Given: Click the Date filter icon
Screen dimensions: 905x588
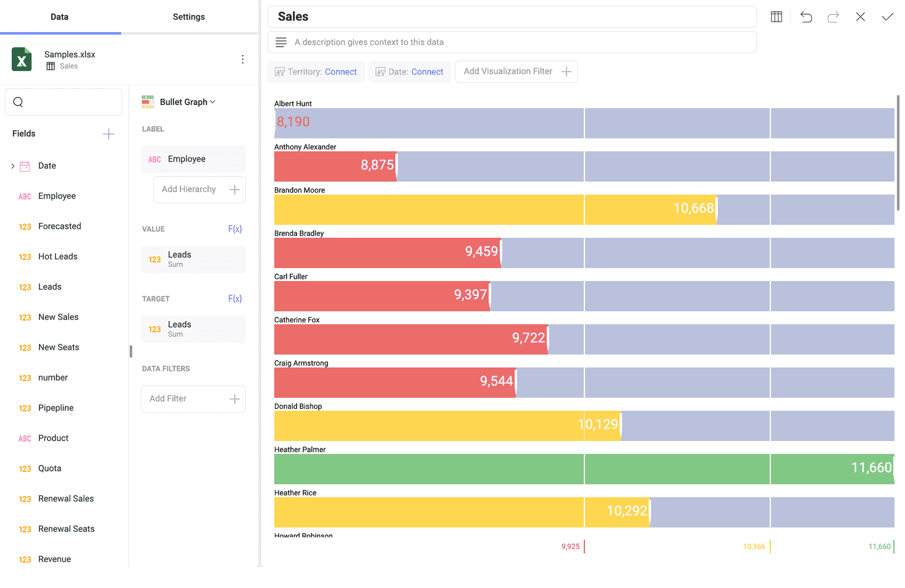Looking at the screenshot, I should (381, 72).
